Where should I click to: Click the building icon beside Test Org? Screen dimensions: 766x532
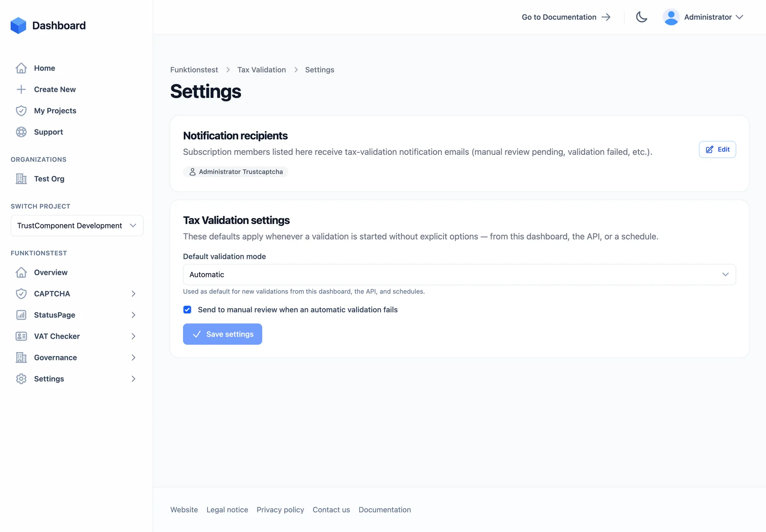21,179
